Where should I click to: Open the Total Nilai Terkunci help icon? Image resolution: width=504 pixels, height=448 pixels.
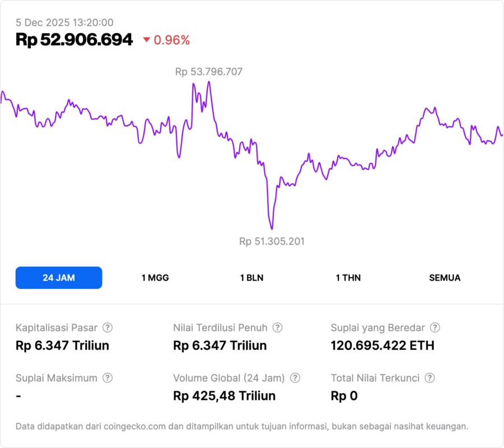point(429,378)
